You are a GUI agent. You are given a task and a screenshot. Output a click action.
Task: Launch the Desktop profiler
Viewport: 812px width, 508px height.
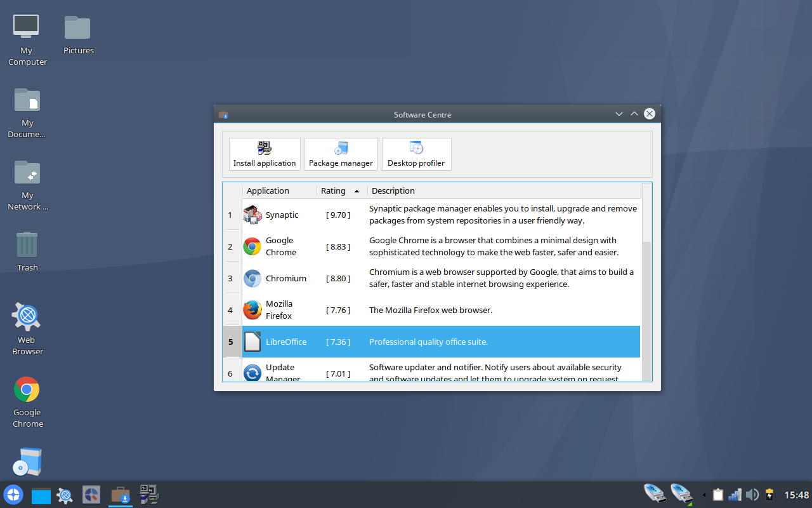(416, 154)
